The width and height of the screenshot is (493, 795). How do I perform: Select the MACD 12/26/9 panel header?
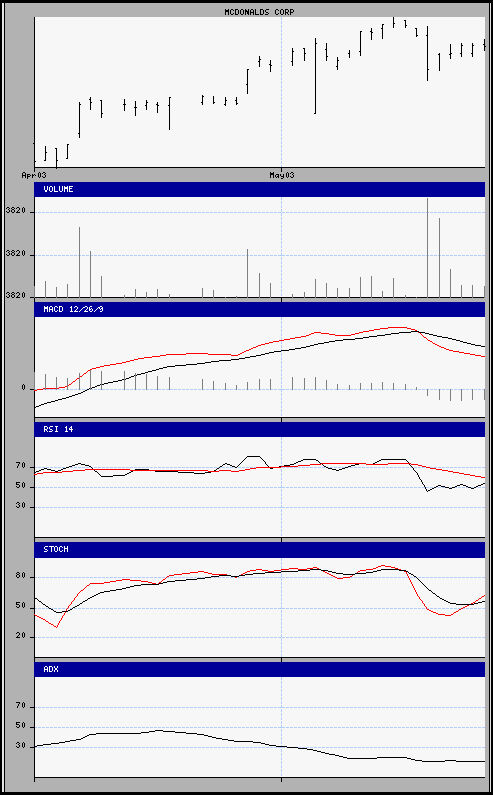260,309
